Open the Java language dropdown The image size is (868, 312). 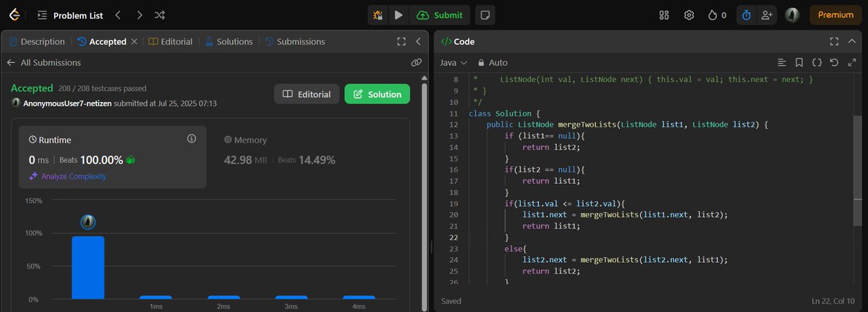click(454, 63)
